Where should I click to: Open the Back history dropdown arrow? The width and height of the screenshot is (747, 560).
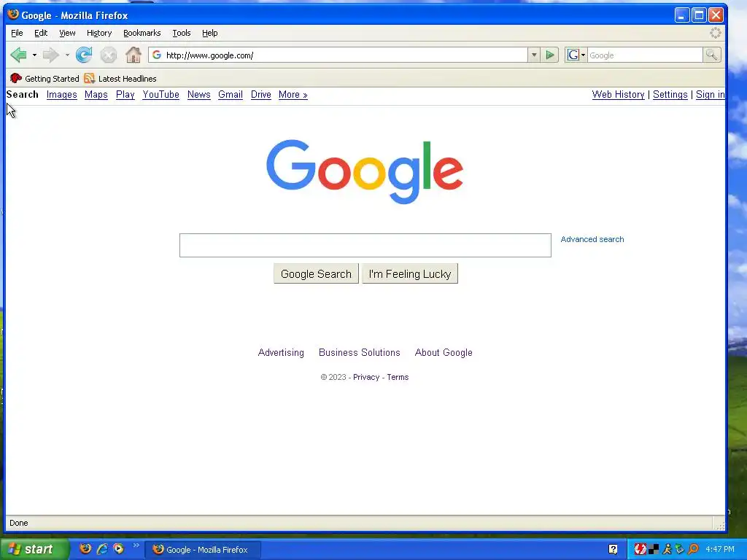[x=34, y=55]
